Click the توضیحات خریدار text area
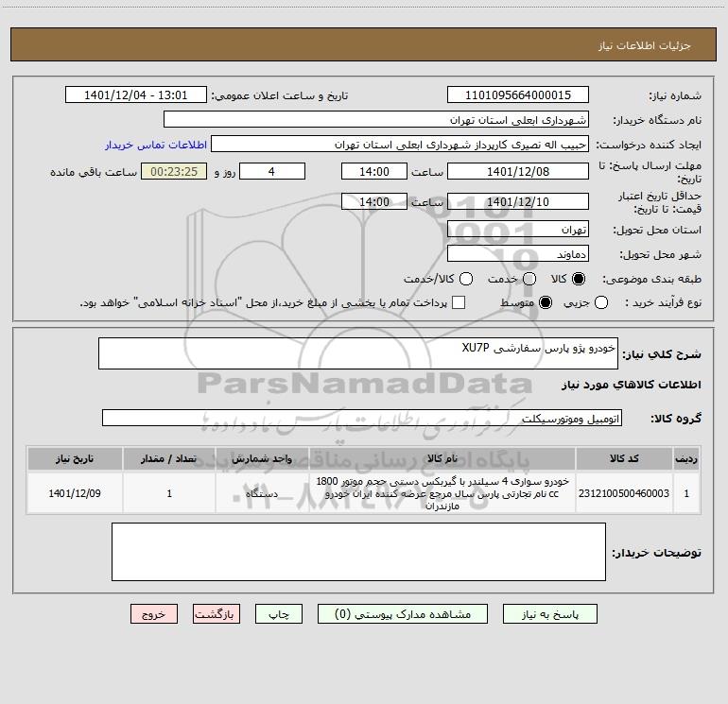The height and width of the screenshot is (704, 728). click(358, 552)
